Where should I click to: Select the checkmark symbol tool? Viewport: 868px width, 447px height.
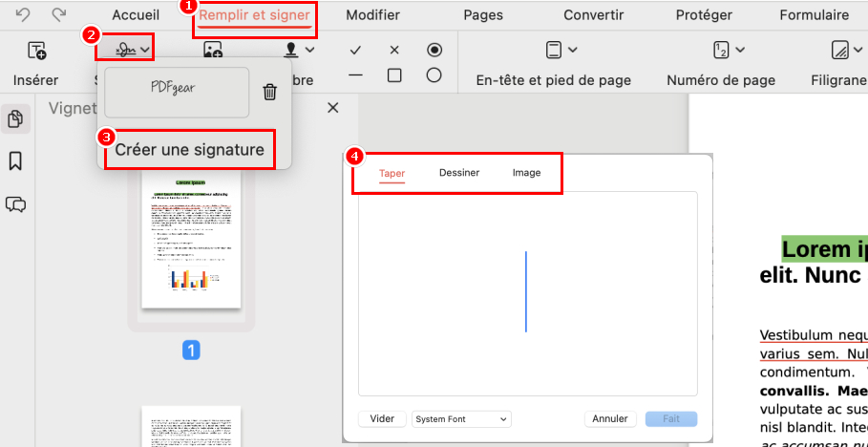tap(355, 51)
